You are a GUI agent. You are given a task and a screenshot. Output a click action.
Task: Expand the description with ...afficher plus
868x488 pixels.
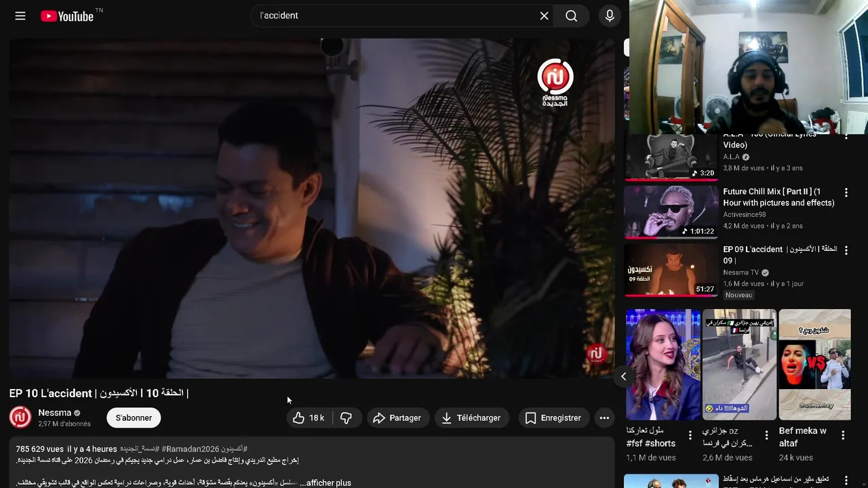(325, 483)
